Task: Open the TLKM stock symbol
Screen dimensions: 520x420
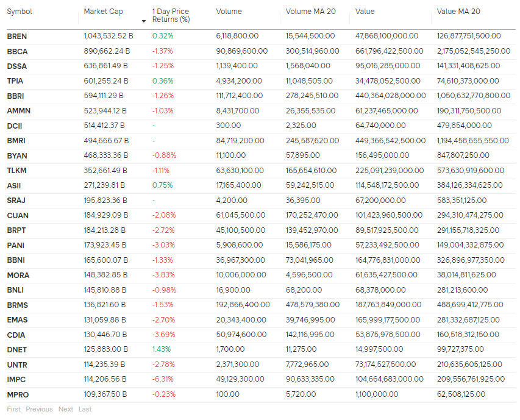Action: [x=16, y=171]
